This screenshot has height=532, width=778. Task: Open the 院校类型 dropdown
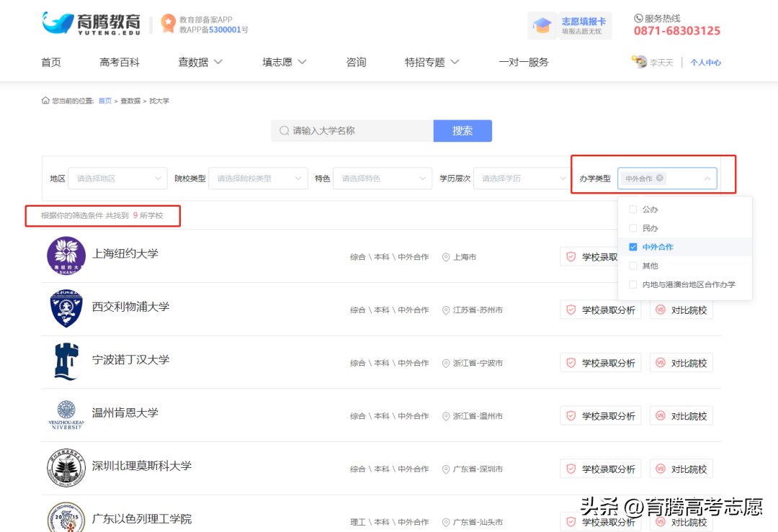click(257, 178)
